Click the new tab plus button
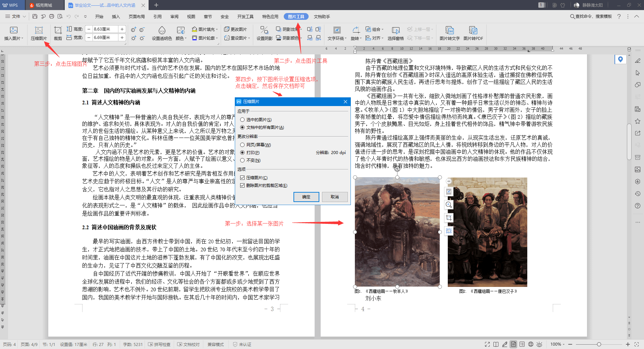Screen dimensions: 644x349 coord(156,5)
